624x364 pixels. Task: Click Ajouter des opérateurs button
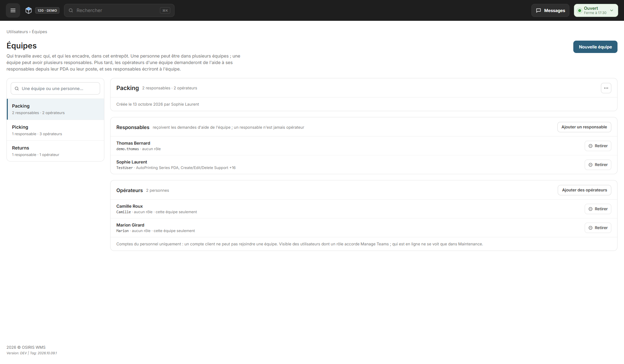(x=584, y=190)
